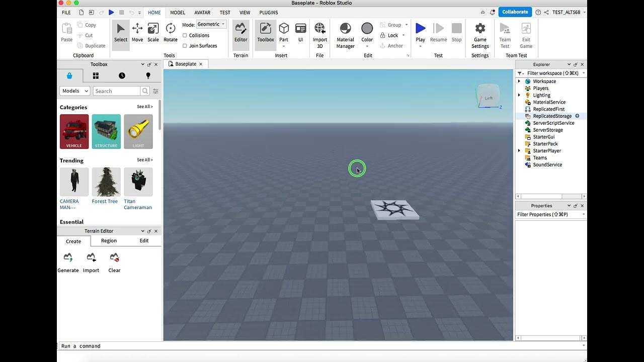The height and width of the screenshot is (362, 644).
Task: Switch to the PLUGINS ribbon tab
Action: [x=269, y=13]
